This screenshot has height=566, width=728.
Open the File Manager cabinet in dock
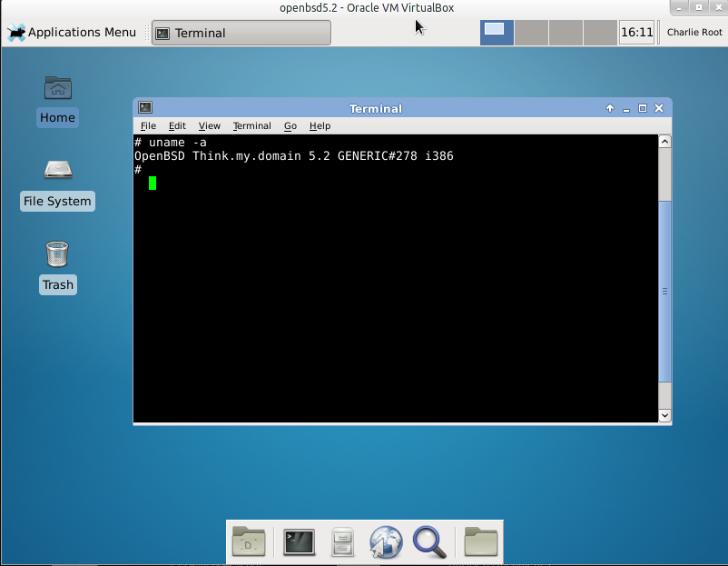tap(342, 541)
